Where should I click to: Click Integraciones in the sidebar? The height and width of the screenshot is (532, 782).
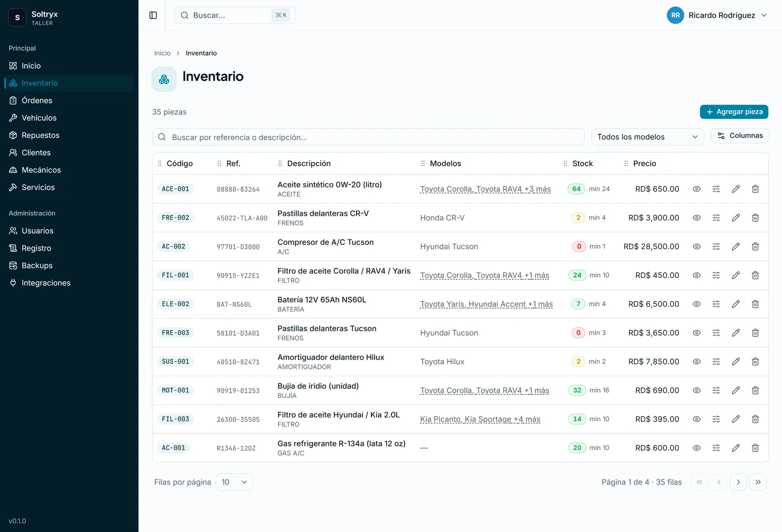[69, 283]
